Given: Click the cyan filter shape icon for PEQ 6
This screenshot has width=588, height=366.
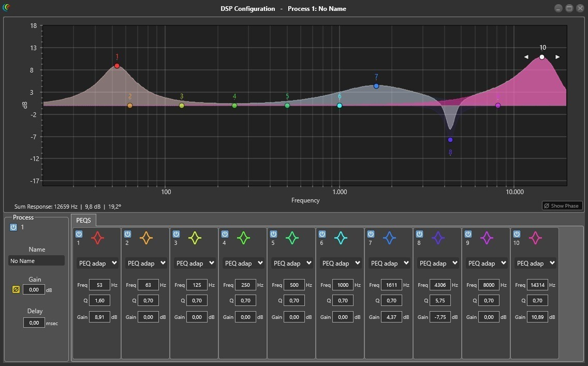Looking at the screenshot, I should [x=341, y=238].
